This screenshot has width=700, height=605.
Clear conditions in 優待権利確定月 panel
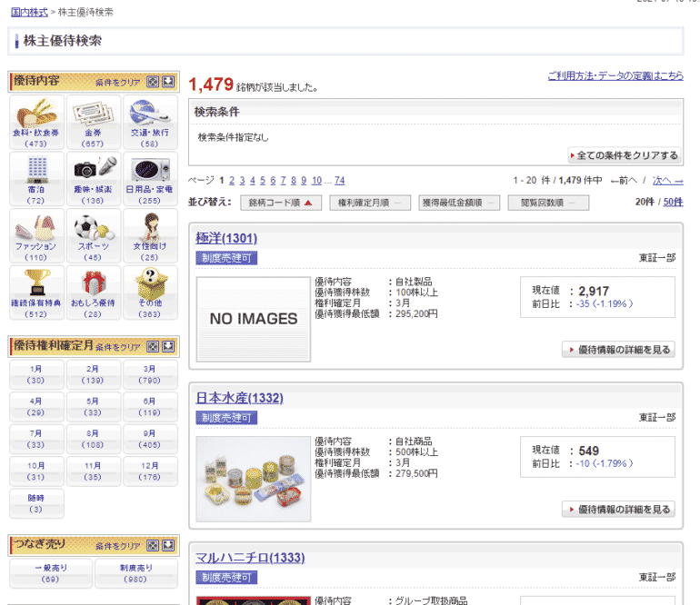pyautogui.click(x=118, y=347)
